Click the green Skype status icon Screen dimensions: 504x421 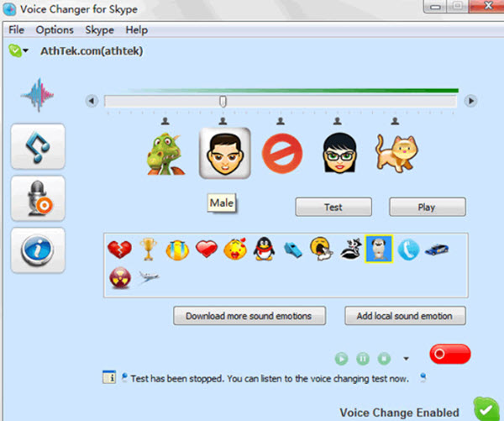[15, 50]
